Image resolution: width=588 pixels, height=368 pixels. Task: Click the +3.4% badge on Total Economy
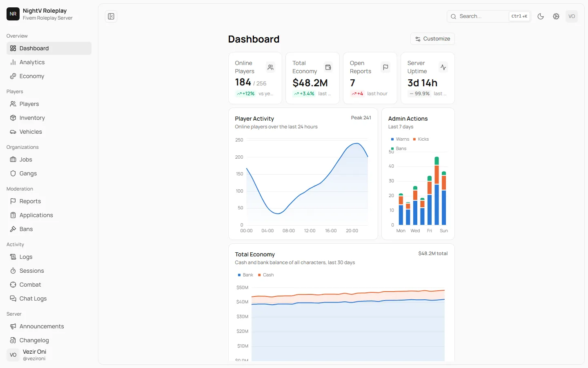304,94
